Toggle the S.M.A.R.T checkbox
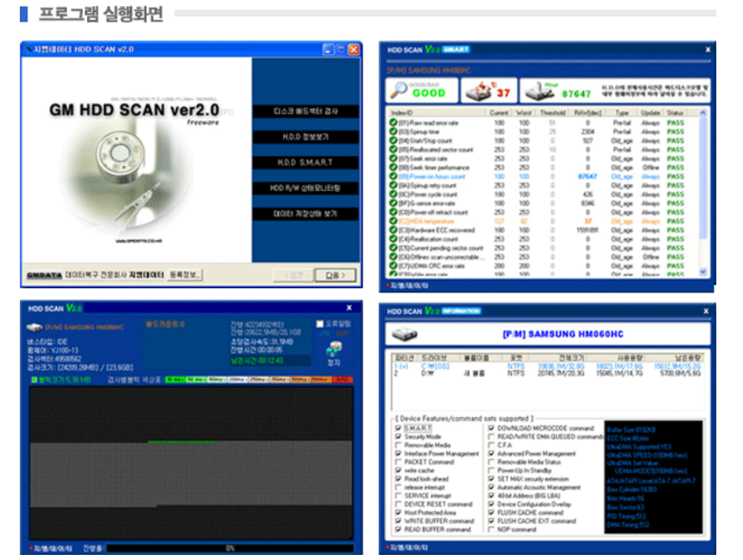Screen dimensions: 743x560 click(398, 428)
